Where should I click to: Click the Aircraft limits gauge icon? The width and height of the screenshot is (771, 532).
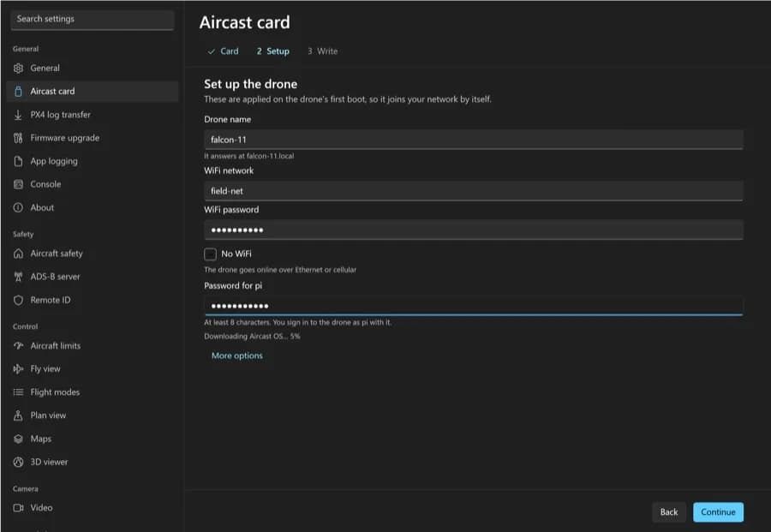point(18,345)
